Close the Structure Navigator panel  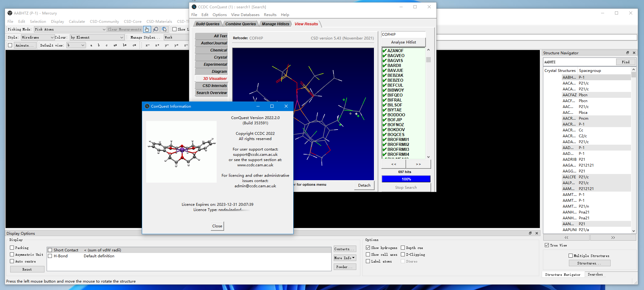[634, 53]
